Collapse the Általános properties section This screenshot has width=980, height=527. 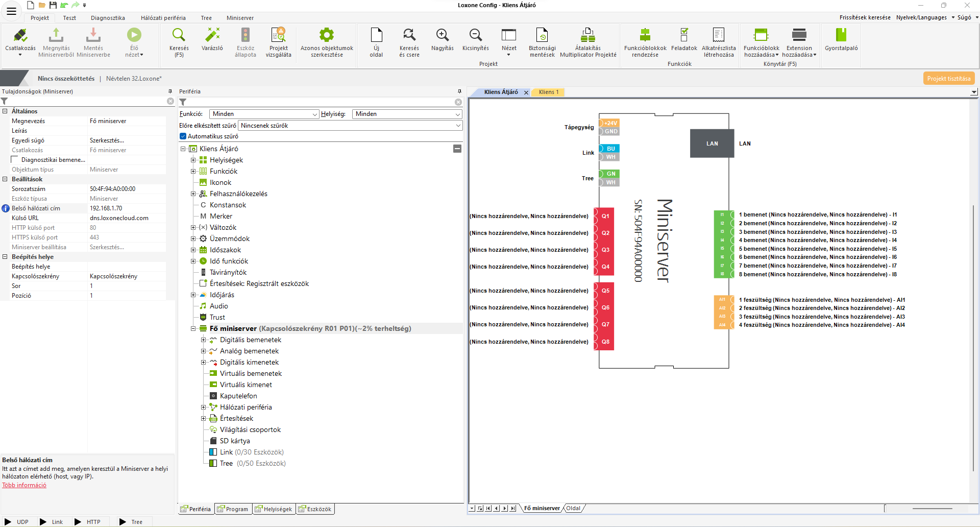click(5, 111)
